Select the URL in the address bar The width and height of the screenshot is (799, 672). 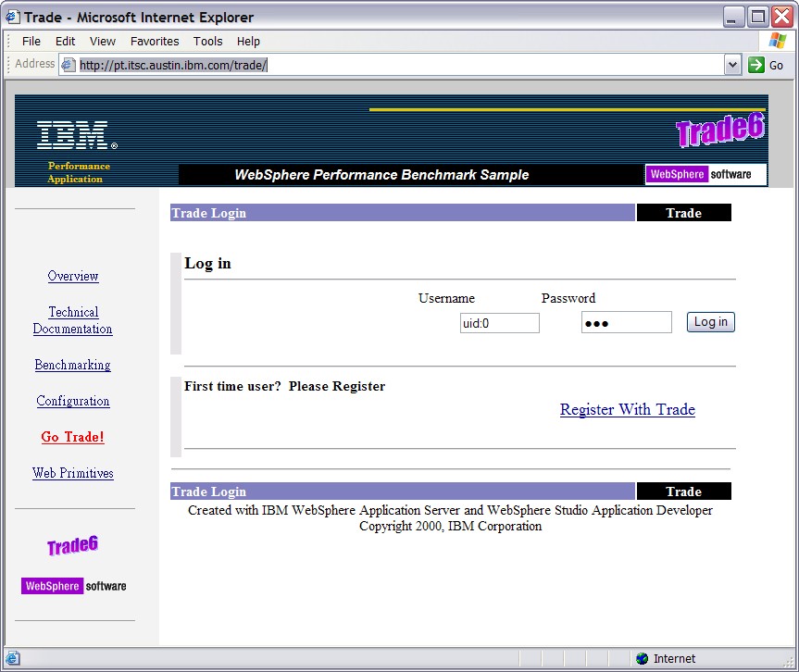tap(173, 65)
